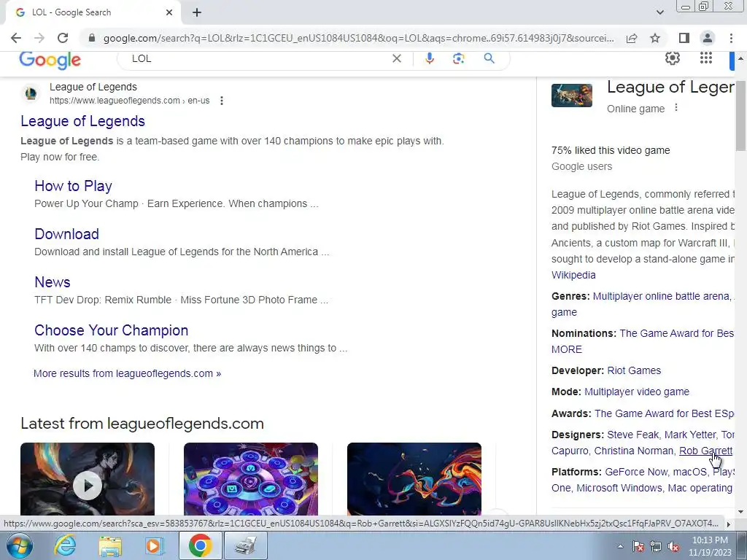
Task: Open the Google apps grid
Action: click(706, 58)
